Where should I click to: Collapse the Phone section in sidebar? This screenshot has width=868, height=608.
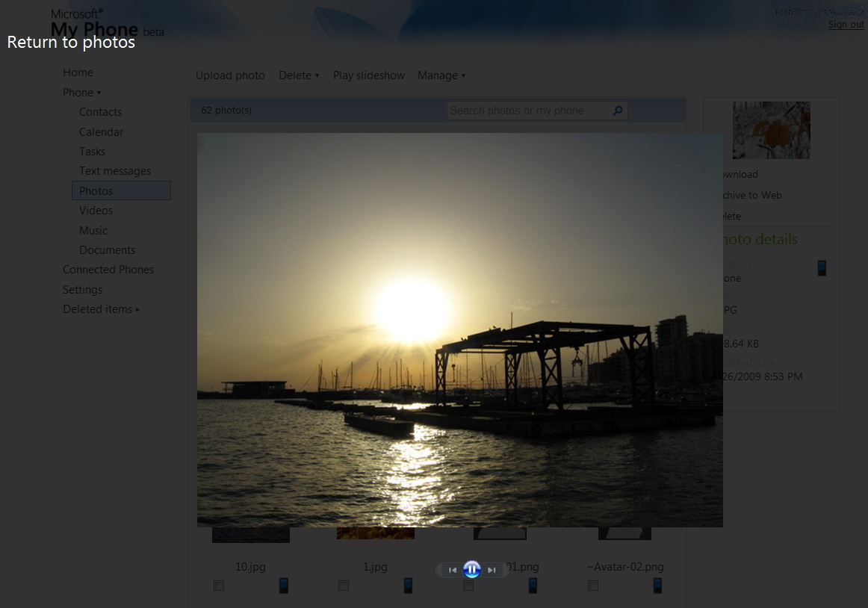[x=82, y=93]
